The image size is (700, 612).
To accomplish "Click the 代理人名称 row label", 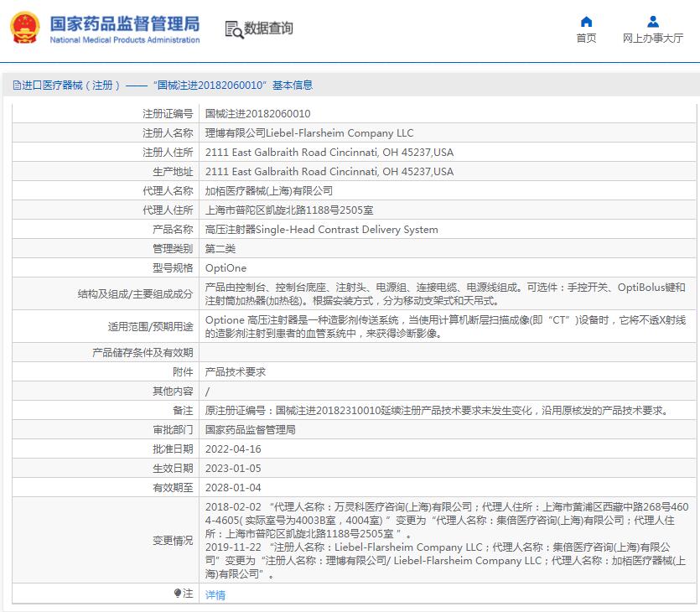I will pyautogui.click(x=168, y=190).
